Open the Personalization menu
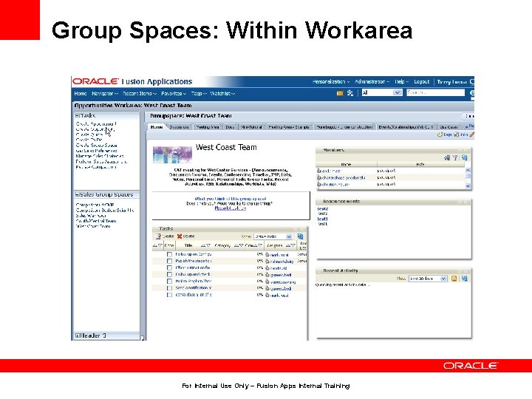532x399 pixels. point(330,82)
